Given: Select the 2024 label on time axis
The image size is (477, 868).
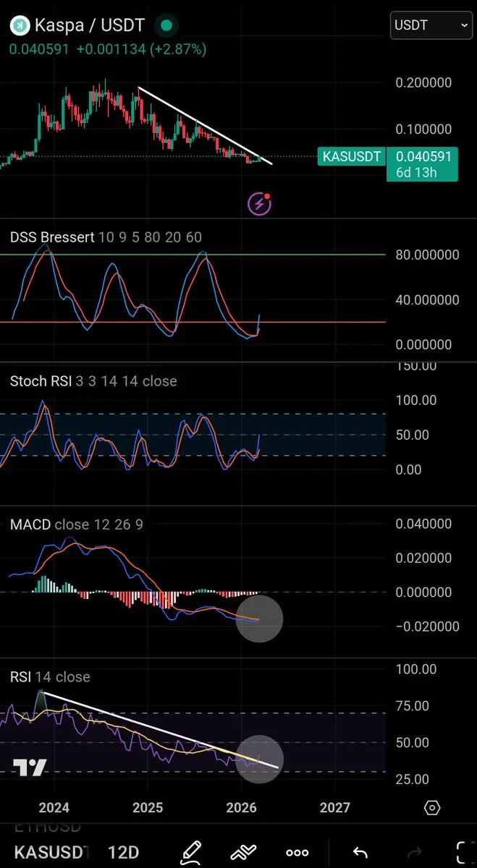Looking at the screenshot, I should [54, 807].
